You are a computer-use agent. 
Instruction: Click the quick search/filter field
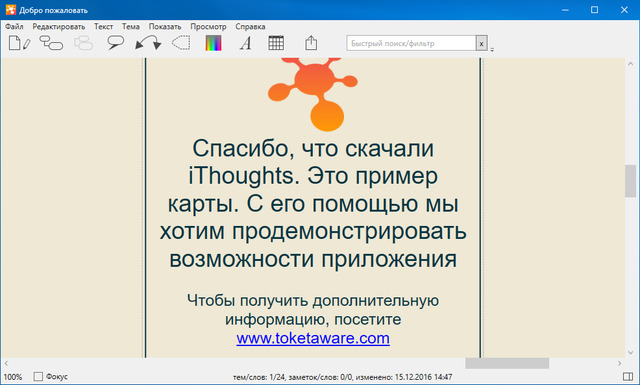point(411,43)
